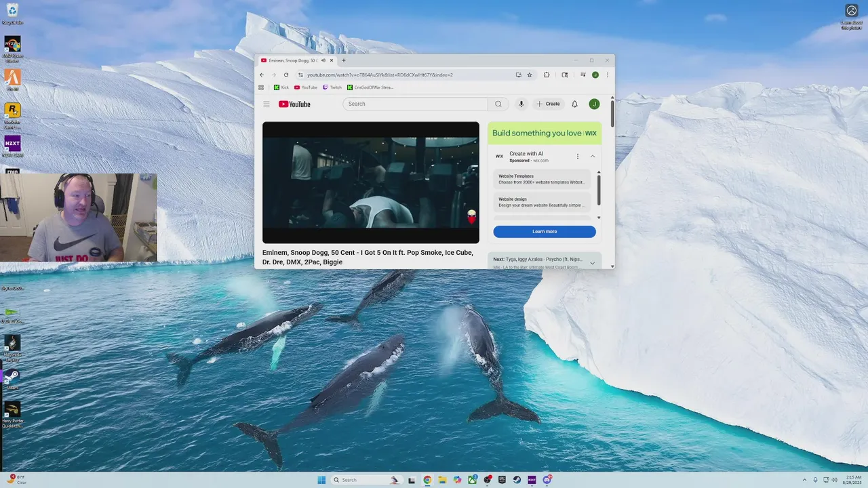
Task: Open a new Chrome tab
Action: pyautogui.click(x=344, y=60)
